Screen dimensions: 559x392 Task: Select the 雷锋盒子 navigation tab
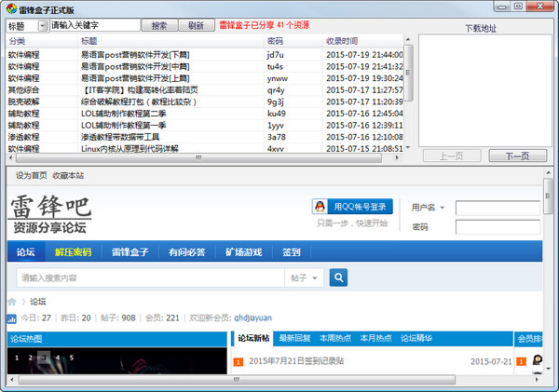130,252
